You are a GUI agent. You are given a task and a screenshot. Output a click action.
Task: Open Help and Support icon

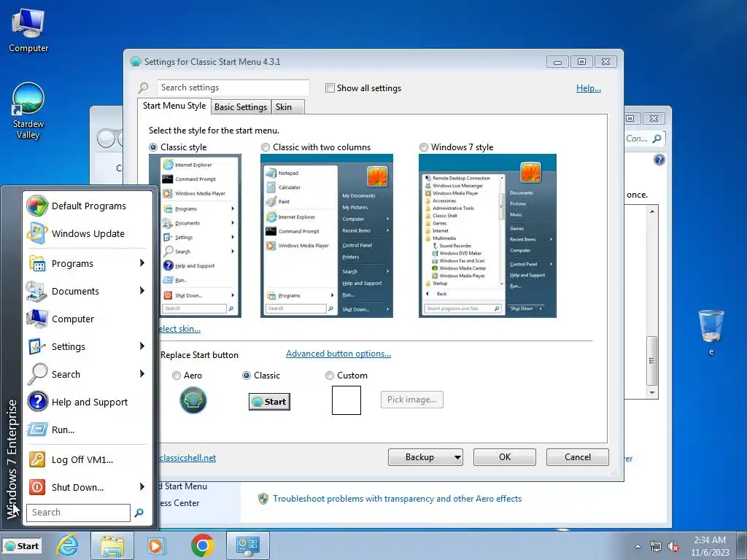pos(37,402)
